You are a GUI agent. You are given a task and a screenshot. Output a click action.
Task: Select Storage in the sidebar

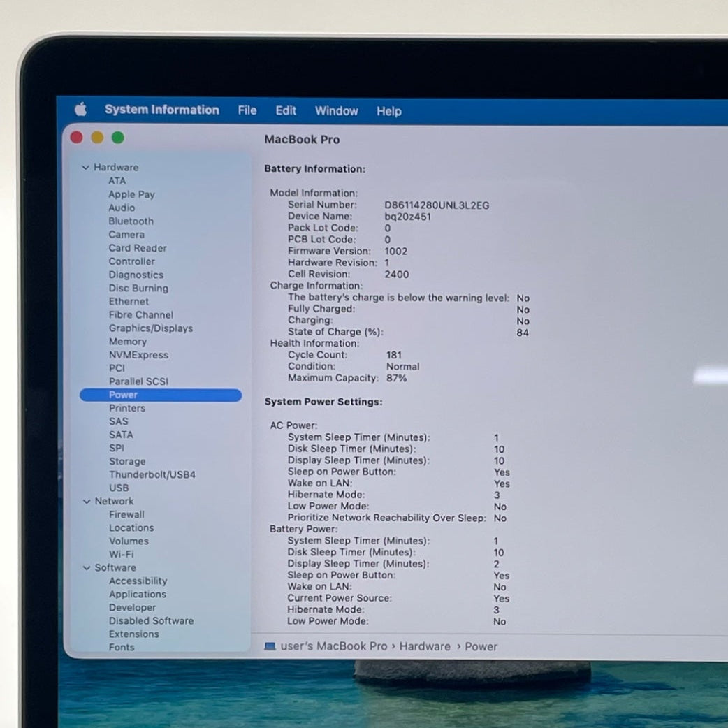[x=127, y=462]
